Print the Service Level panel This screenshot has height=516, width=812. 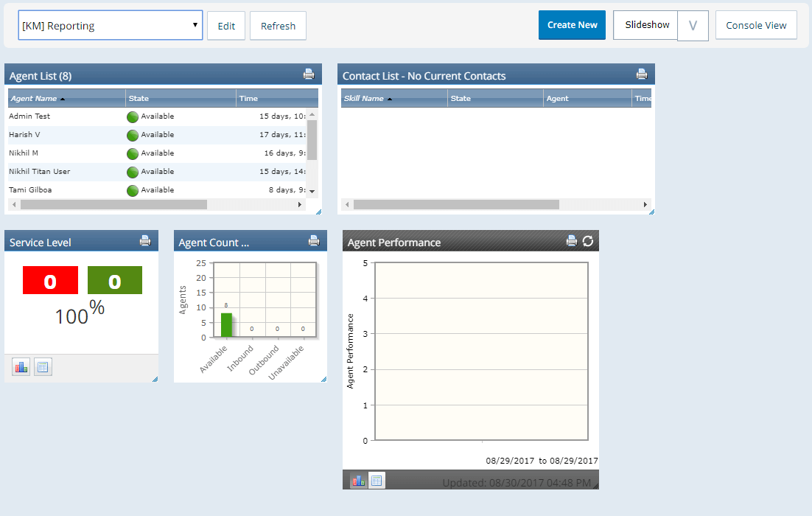(x=145, y=240)
